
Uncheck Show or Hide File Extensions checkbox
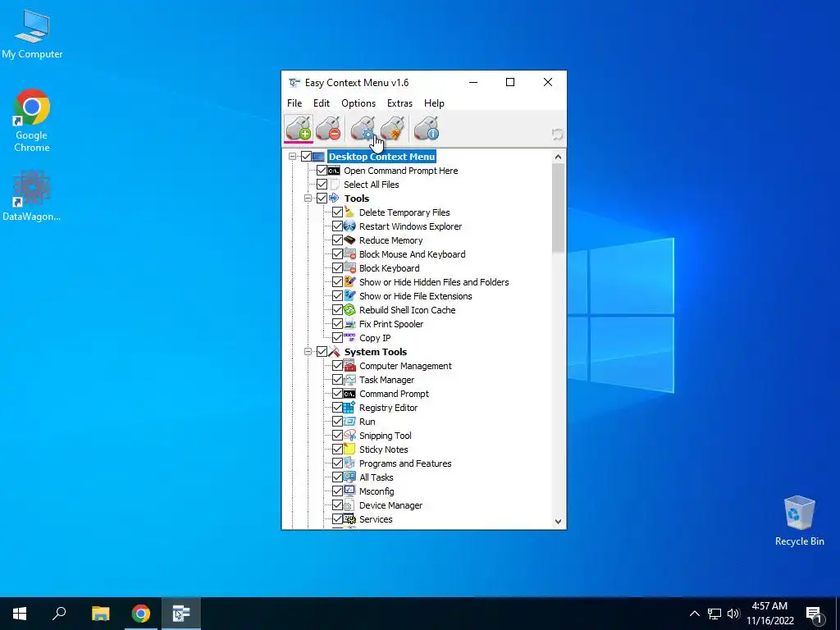click(x=337, y=295)
